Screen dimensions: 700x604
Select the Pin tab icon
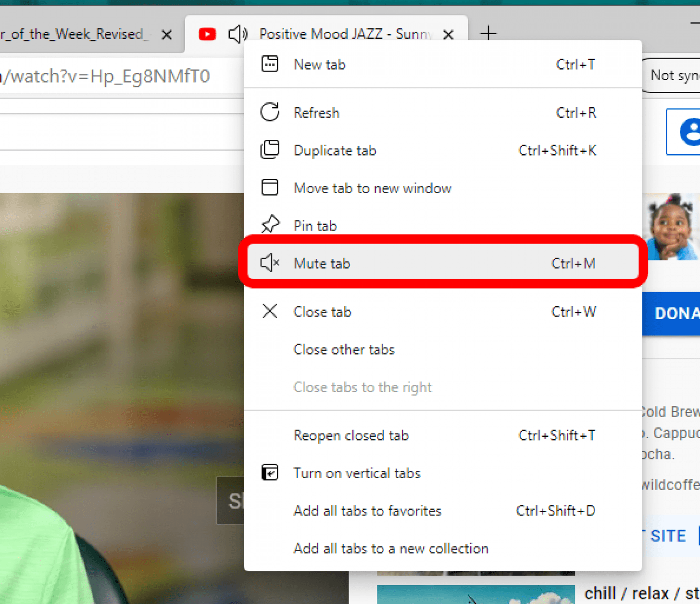(x=270, y=224)
